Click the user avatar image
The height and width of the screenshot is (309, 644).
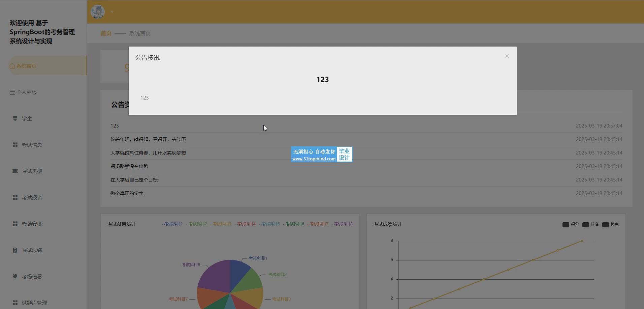(x=98, y=12)
